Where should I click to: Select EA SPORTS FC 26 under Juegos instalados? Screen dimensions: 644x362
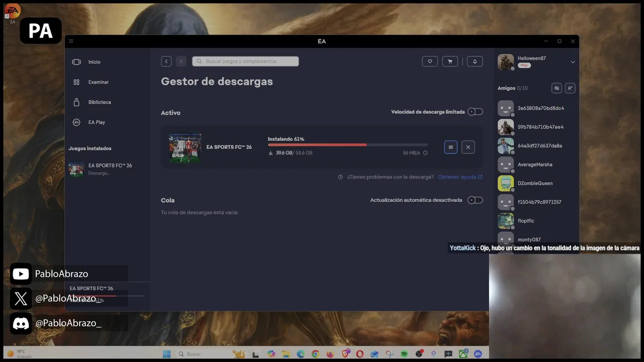pyautogui.click(x=108, y=169)
